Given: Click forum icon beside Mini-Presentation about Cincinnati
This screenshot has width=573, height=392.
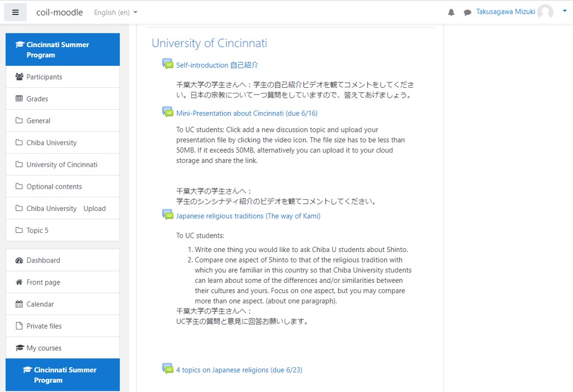Looking at the screenshot, I should (168, 112).
